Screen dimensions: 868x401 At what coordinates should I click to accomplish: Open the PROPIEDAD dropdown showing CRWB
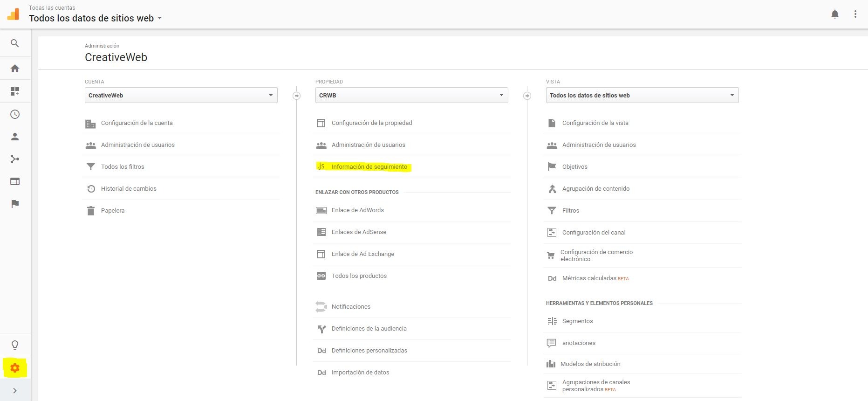412,95
